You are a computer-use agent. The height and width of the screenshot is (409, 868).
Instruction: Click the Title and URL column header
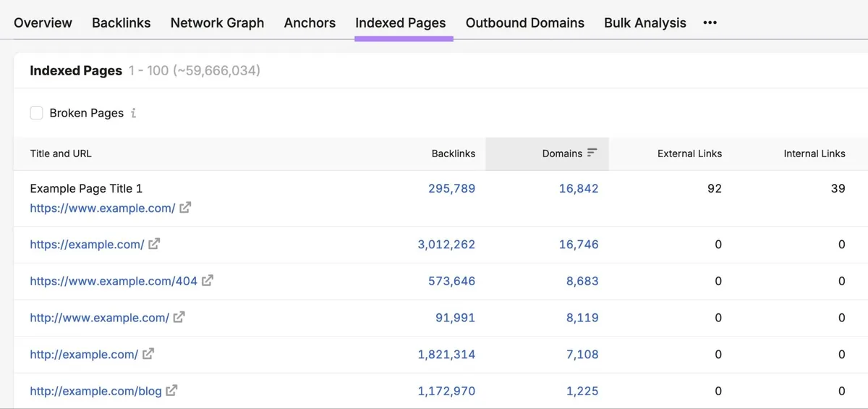[61, 153]
